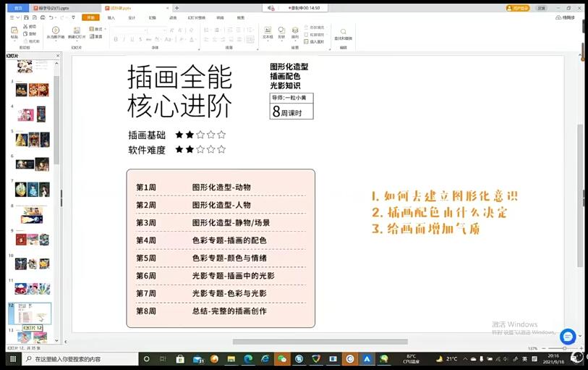
Task: Click the orange login button at top right
Action: point(519,8)
